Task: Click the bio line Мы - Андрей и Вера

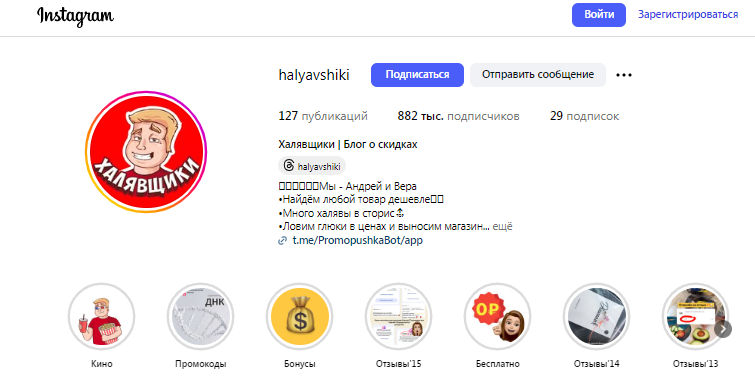Action: point(348,186)
